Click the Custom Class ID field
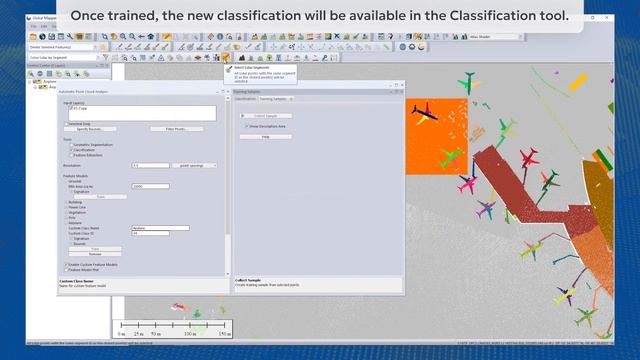Image resolution: width=640 pixels, height=360 pixels. coord(151,233)
